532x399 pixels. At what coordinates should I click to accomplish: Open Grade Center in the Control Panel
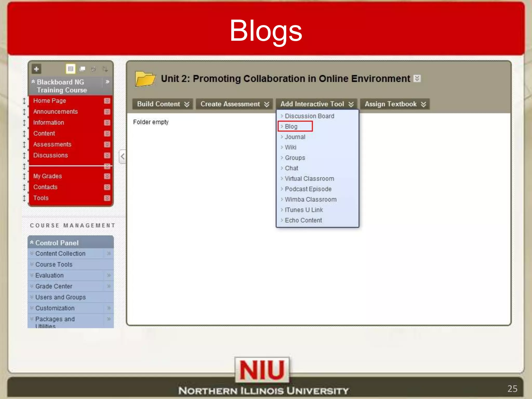(54, 286)
